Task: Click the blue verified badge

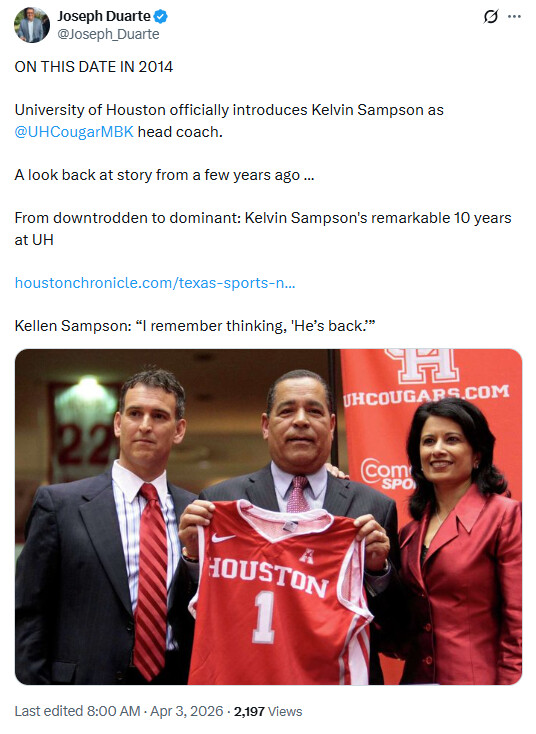Action: click(x=161, y=17)
